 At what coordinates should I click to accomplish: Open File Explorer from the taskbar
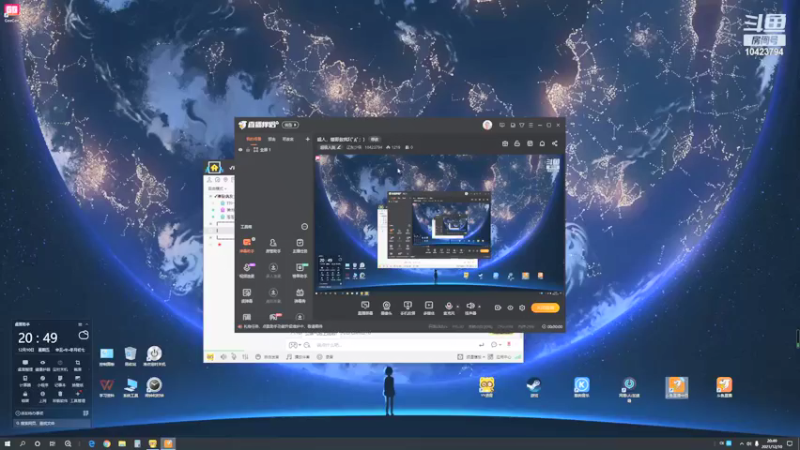tap(122, 444)
